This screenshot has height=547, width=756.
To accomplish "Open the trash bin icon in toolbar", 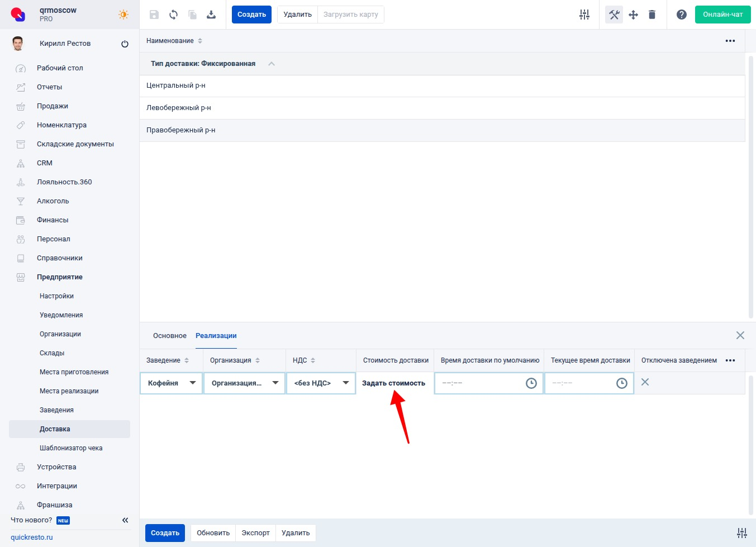I will tap(652, 15).
